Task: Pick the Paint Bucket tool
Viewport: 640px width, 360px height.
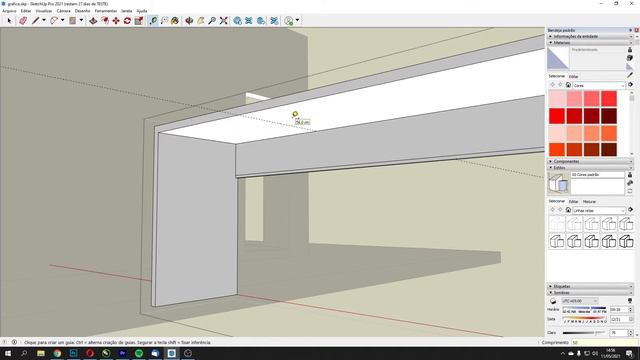Action: coord(175,20)
